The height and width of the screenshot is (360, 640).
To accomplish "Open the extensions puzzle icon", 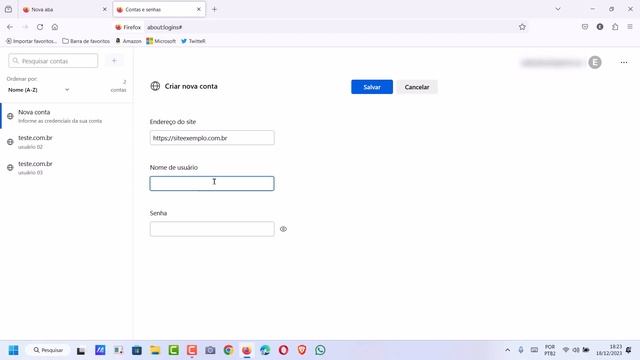I will 615,27.
